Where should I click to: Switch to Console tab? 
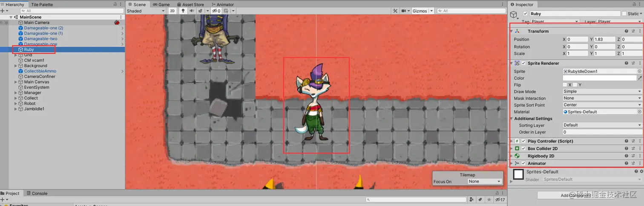pyautogui.click(x=37, y=193)
